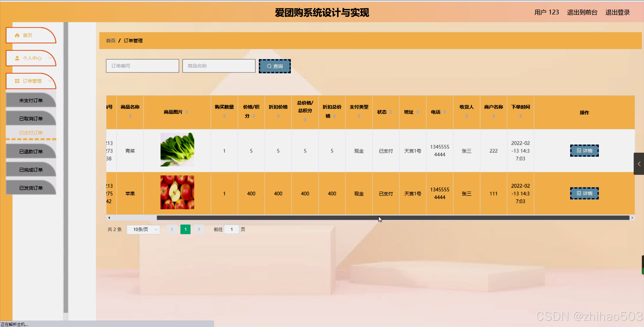Select 已退款订单 in sidebar
Screen dimensions: 644x327
(31, 152)
